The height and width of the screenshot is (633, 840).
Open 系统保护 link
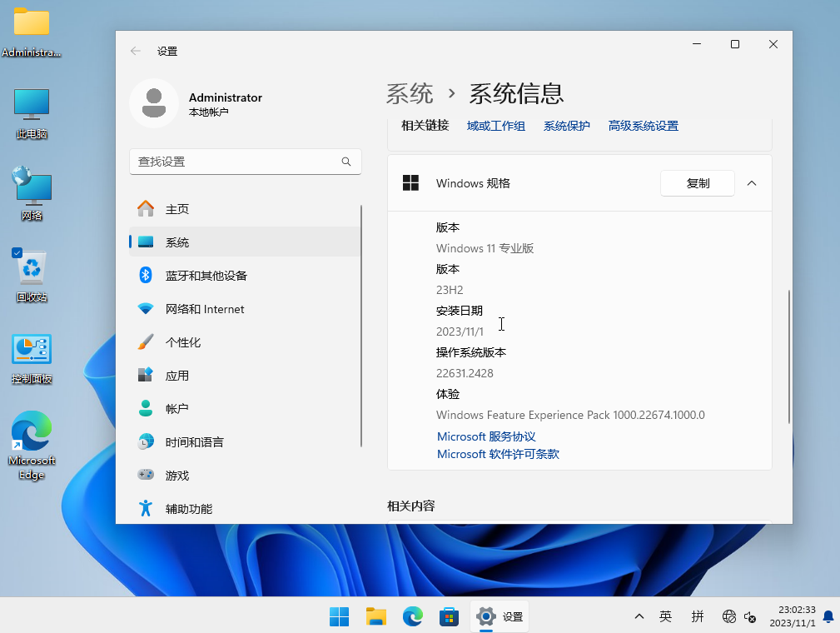pyautogui.click(x=566, y=125)
